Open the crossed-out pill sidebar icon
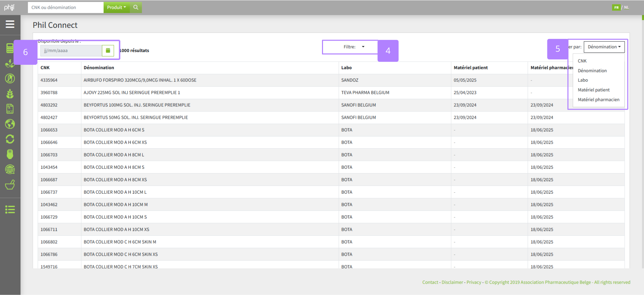Image resolution: width=644 pixels, height=295 pixels. [x=10, y=79]
